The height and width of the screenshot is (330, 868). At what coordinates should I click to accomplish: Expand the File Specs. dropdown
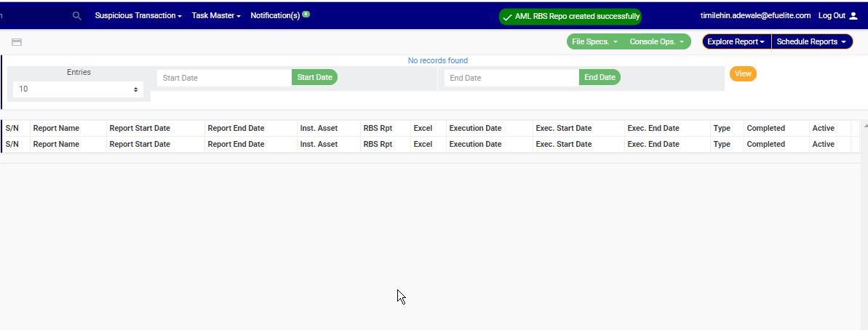[x=594, y=42]
